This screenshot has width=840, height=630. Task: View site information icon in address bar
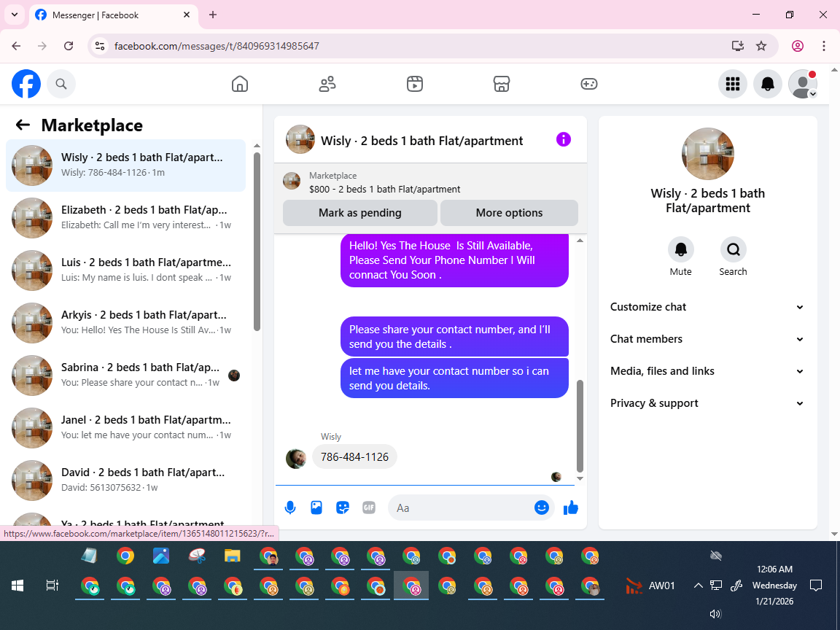(100, 46)
